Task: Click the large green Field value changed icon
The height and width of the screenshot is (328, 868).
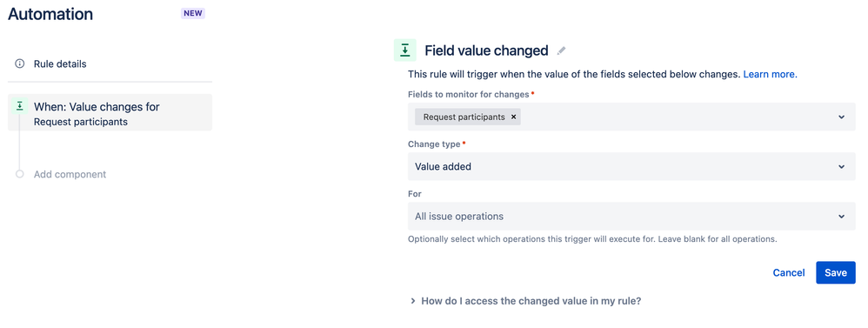Action: [404, 50]
